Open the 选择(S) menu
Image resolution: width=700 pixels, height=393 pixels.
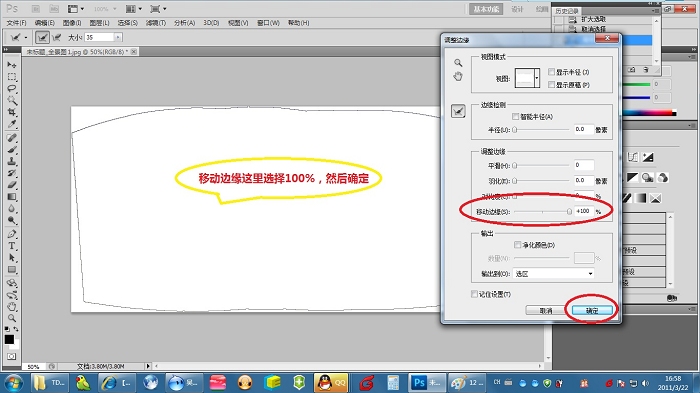point(128,23)
